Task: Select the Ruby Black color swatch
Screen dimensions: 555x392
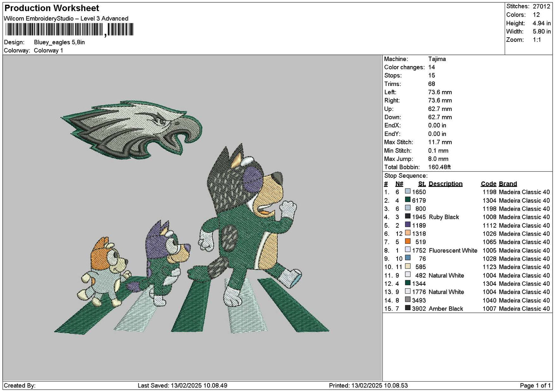Action: [408, 216]
